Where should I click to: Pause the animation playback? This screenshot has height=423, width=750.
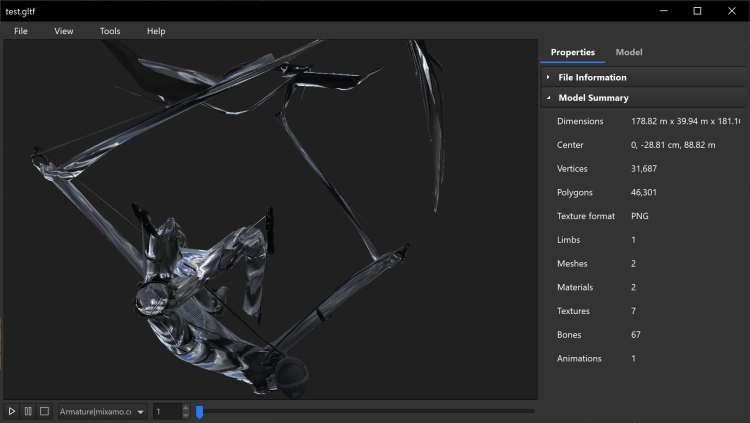point(28,411)
